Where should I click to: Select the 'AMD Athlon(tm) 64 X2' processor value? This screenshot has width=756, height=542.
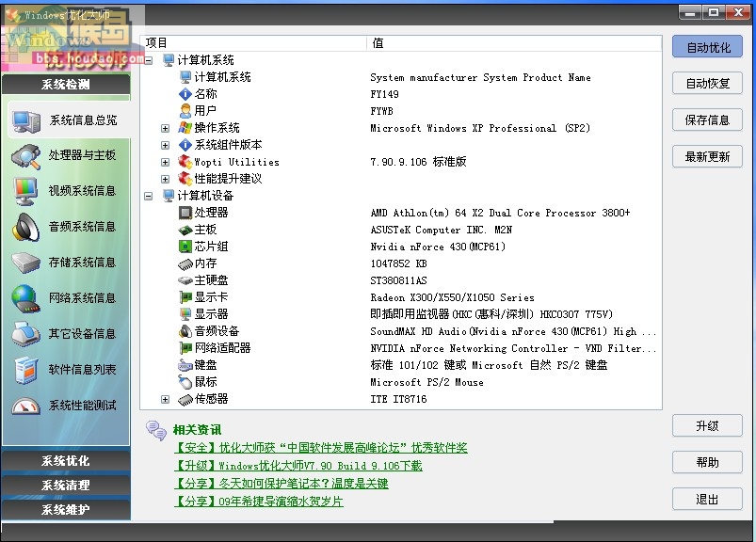coord(500,213)
